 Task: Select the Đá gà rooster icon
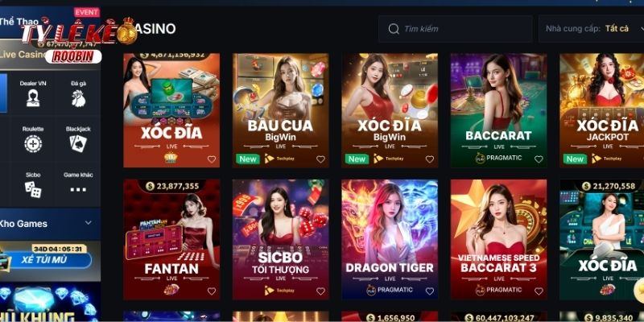(x=78, y=98)
